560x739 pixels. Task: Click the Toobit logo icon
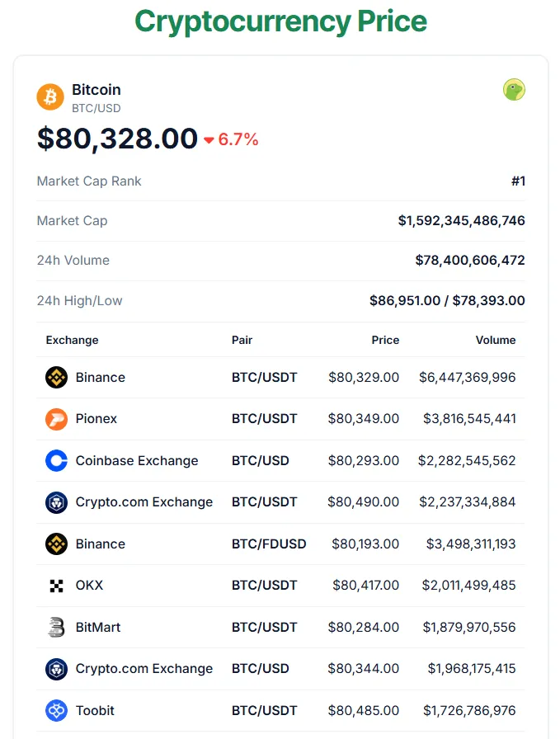point(56,710)
